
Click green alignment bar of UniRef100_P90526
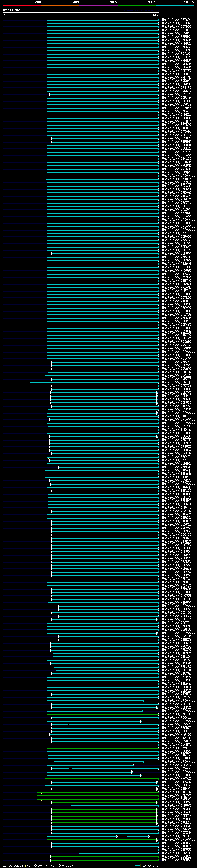[102, 778]
